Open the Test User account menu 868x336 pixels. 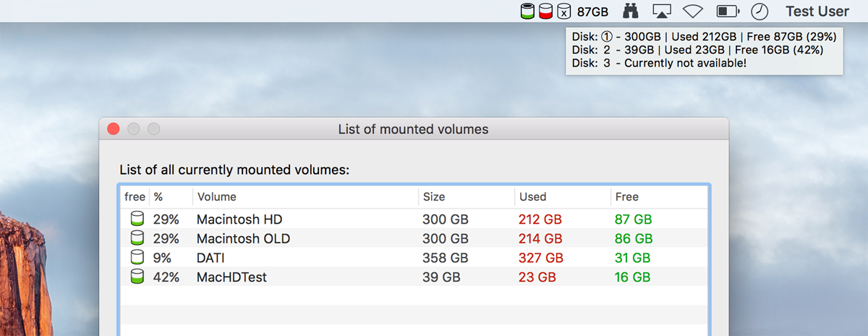click(817, 12)
